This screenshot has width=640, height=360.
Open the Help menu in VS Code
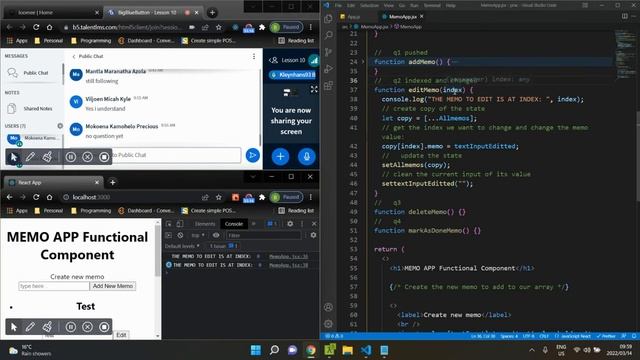tap(451, 5)
